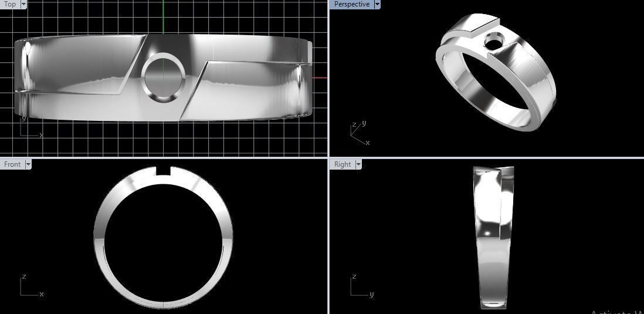The image size is (644, 314).
Task: Click the Front viewport title label
Action: (x=12, y=164)
